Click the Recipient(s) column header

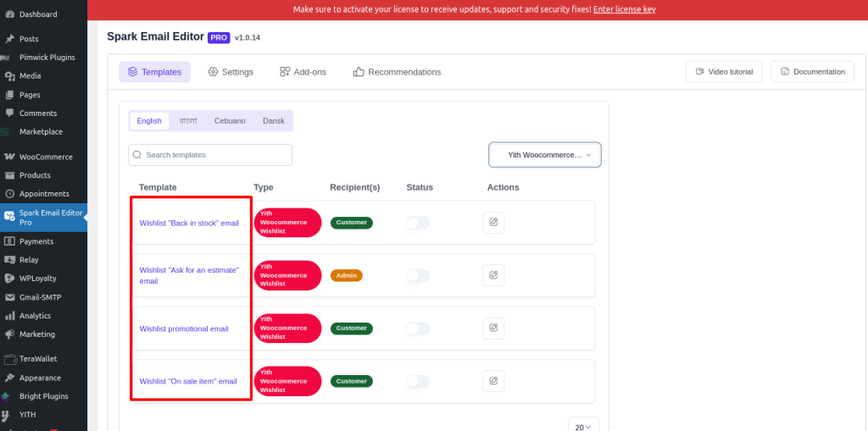coord(355,187)
